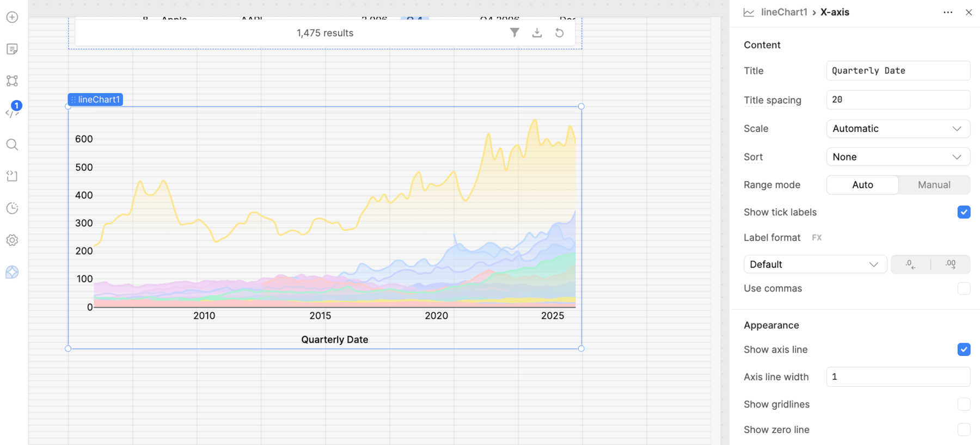Viewport: 980px width, 445px height.
Task: Open the component tree icon
Action: [x=12, y=81]
